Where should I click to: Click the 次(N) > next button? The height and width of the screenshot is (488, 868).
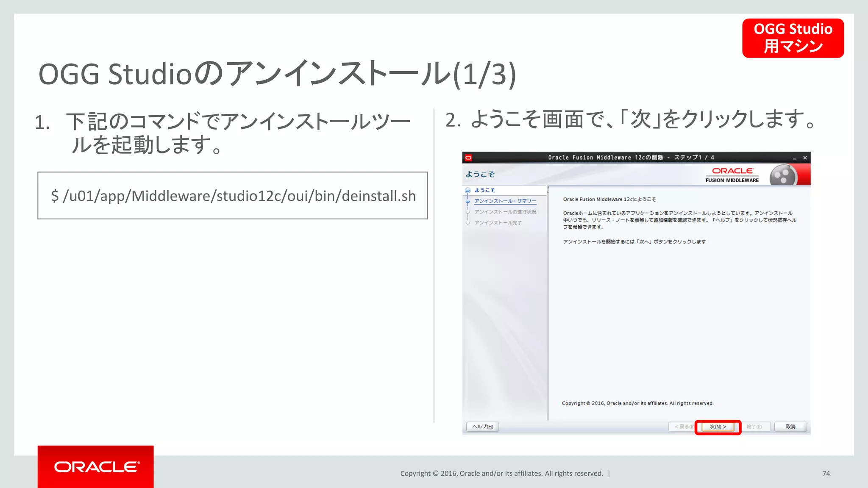(718, 427)
